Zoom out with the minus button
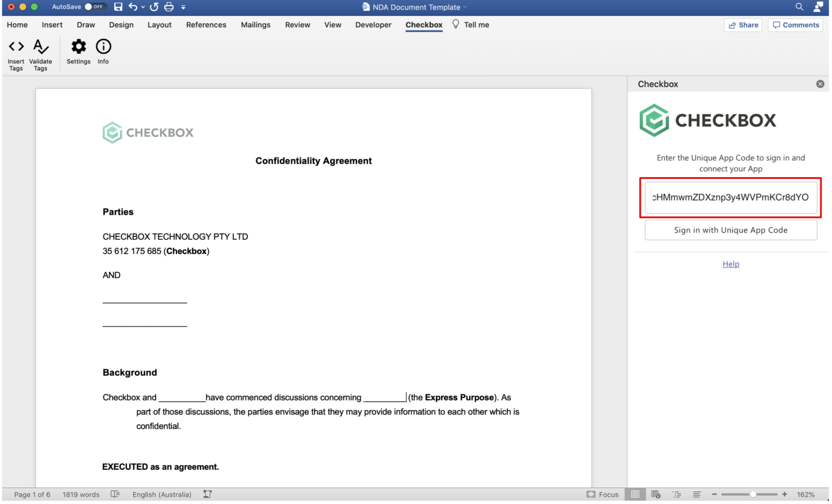This screenshot has width=832, height=504. [714, 495]
